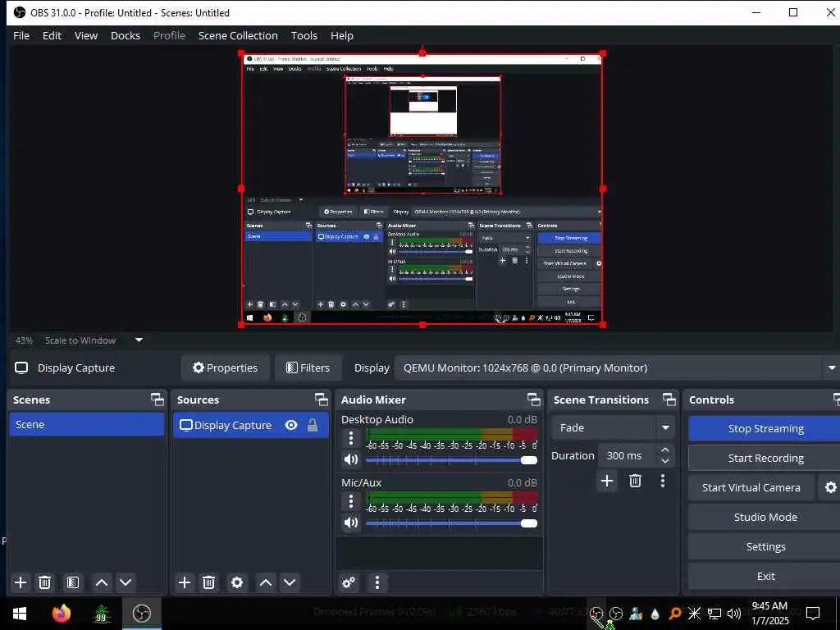Remove selected source using trash icon
This screenshot has height=630, width=840.
209,582
